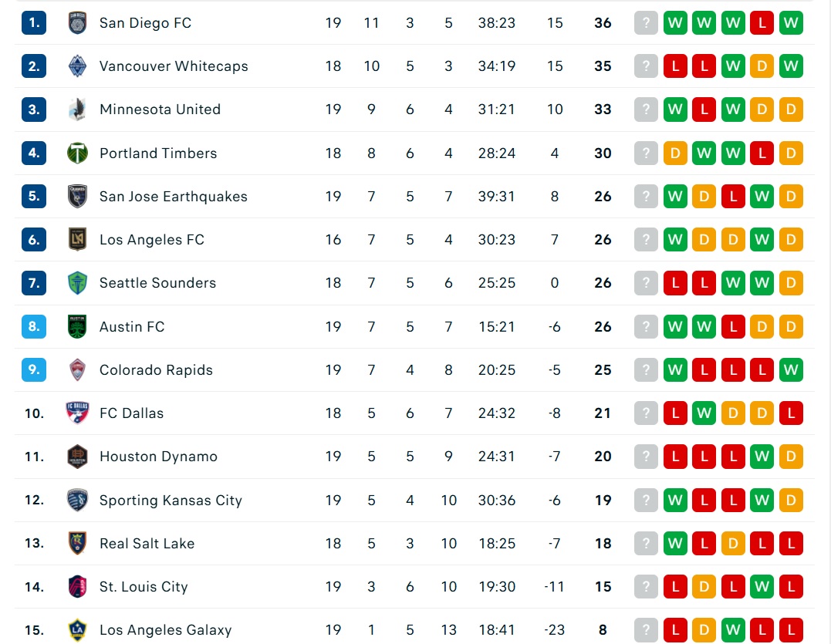Open the Sporting Kansas City team page

(171, 500)
